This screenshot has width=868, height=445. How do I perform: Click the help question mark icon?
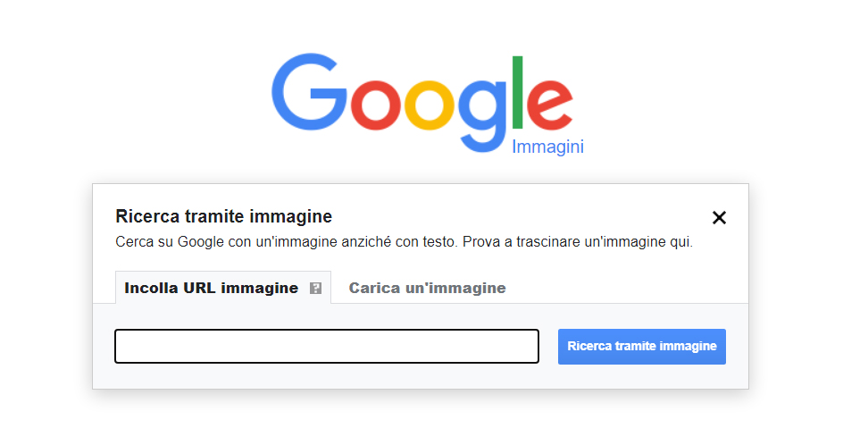[x=315, y=289]
